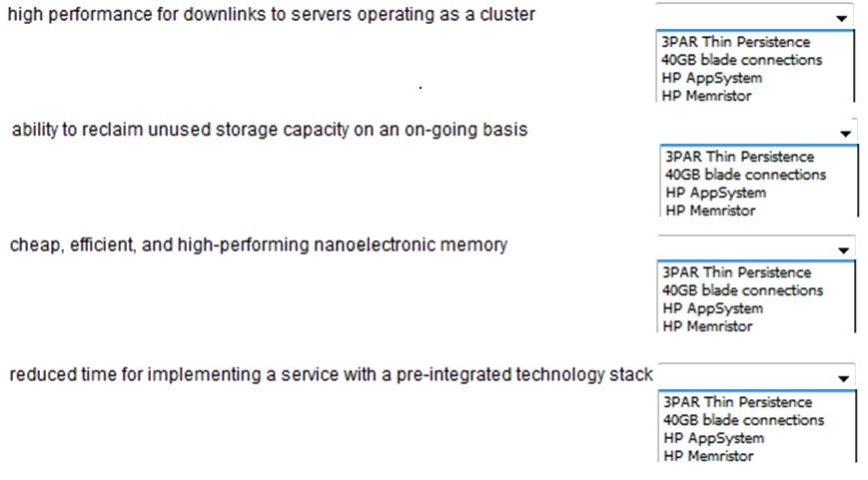This screenshot has width=868, height=480.
Task: Open dropdown arrow for nanoelectronic memory row
Action: click(x=843, y=249)
